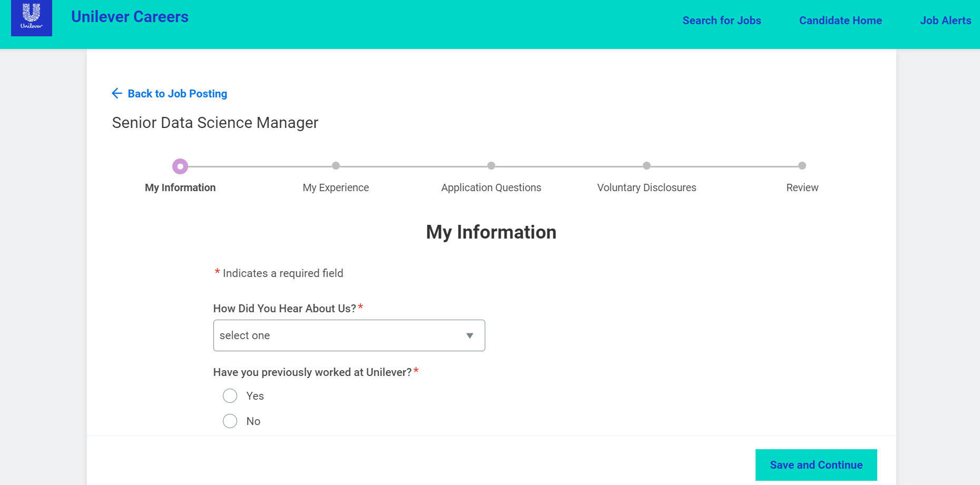Select No for previously worked at Unilever
980x485 pixels.
tap(230, 421)
